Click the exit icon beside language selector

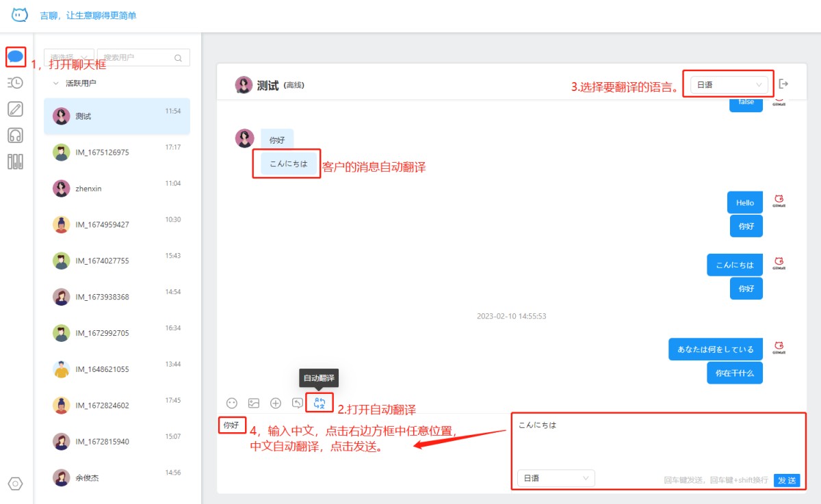(x=784, y=84)
